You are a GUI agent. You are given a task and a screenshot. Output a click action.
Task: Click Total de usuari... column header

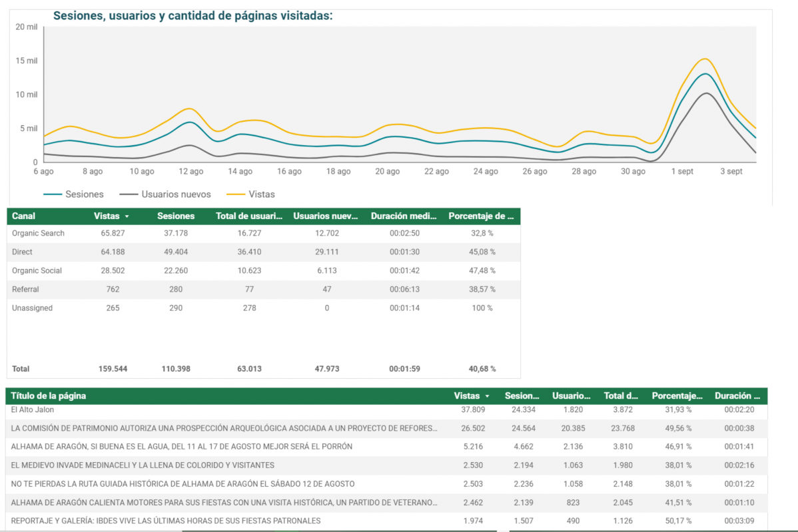tap(249, 216)
